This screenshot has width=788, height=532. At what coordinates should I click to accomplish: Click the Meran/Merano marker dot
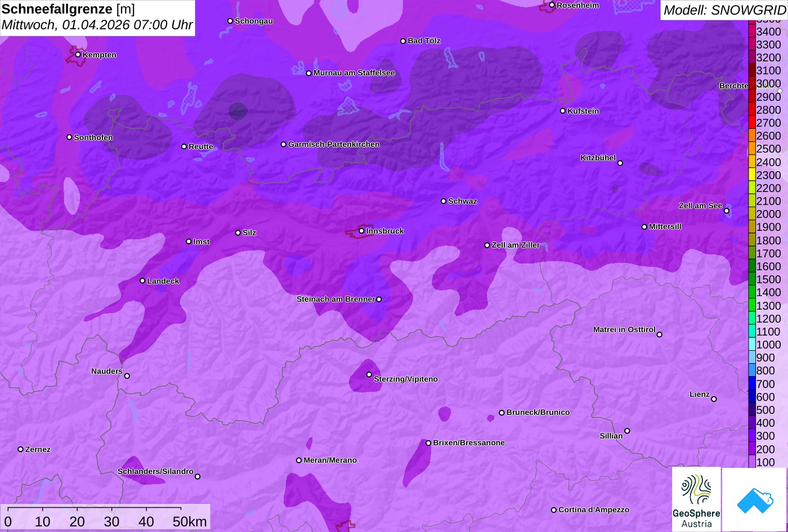click(x=299, y=461)
